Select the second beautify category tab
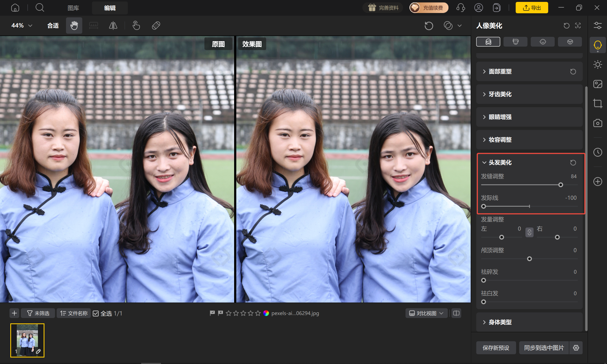This screenshot has height=364, width=607. 515,42
